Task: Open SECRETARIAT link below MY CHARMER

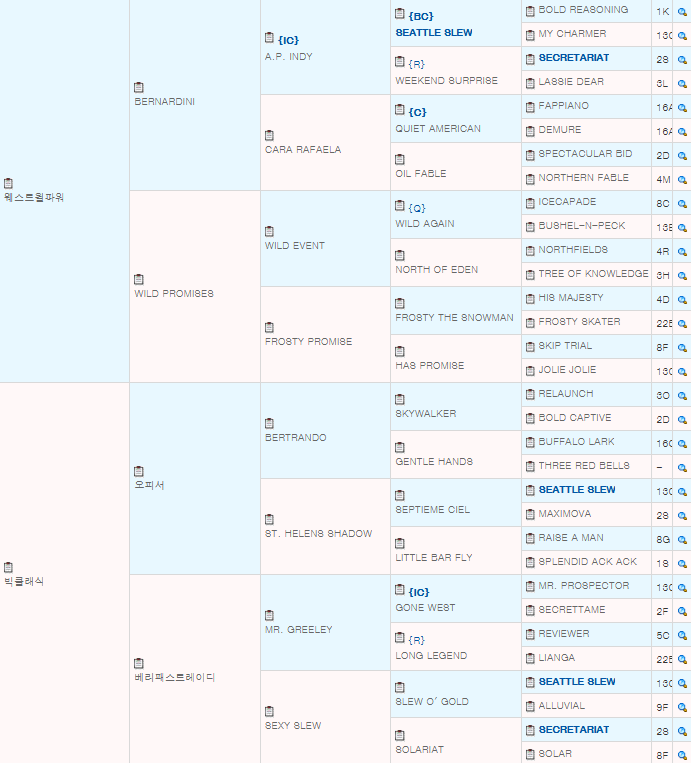Action: coord(574,57)
